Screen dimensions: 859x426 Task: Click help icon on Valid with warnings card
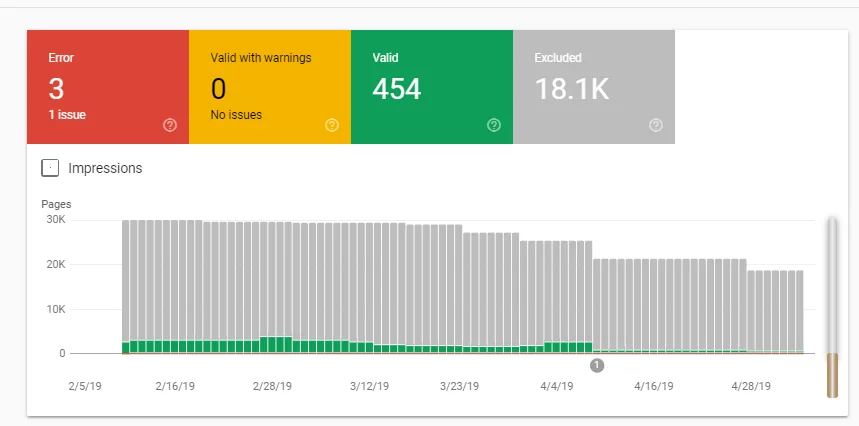tap(332, 125)
